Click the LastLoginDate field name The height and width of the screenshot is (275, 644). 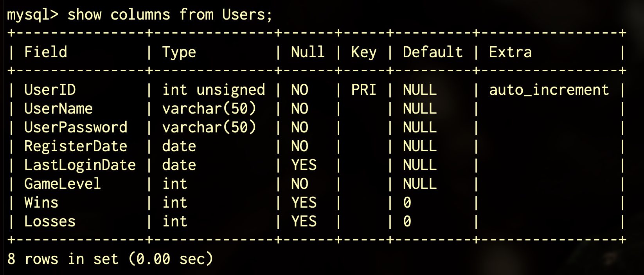(x=80, y=165)
